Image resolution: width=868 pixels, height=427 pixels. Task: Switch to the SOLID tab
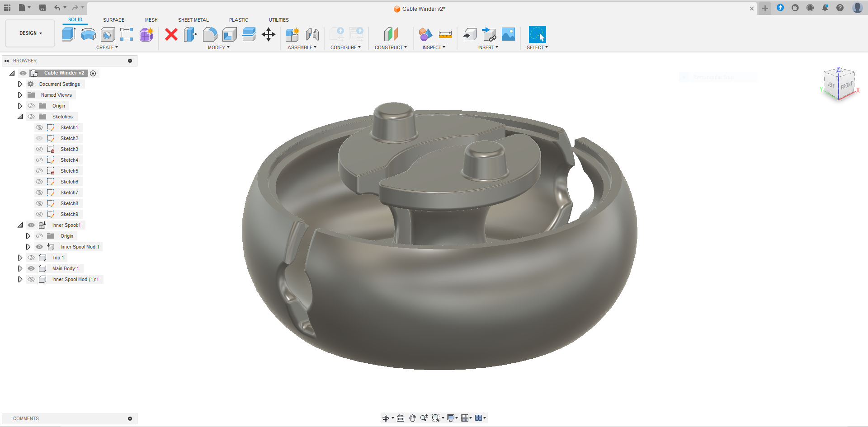[75, 19]
